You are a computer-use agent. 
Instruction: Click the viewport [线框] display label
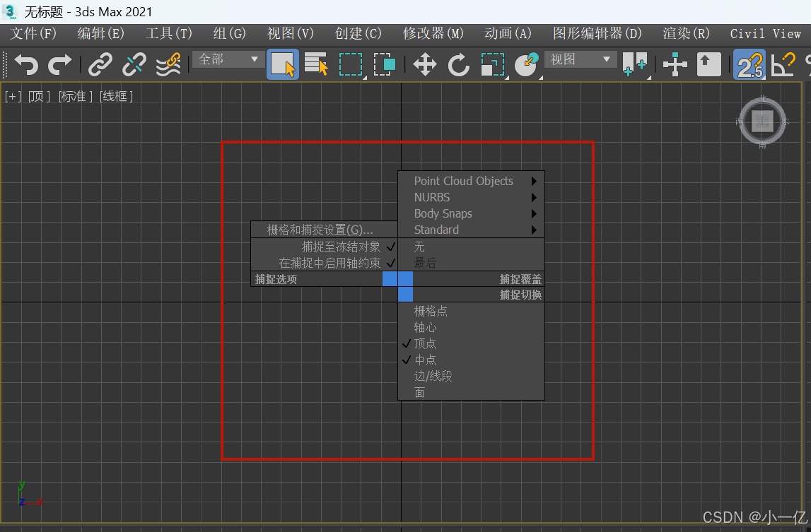click(x=117, y=96)
